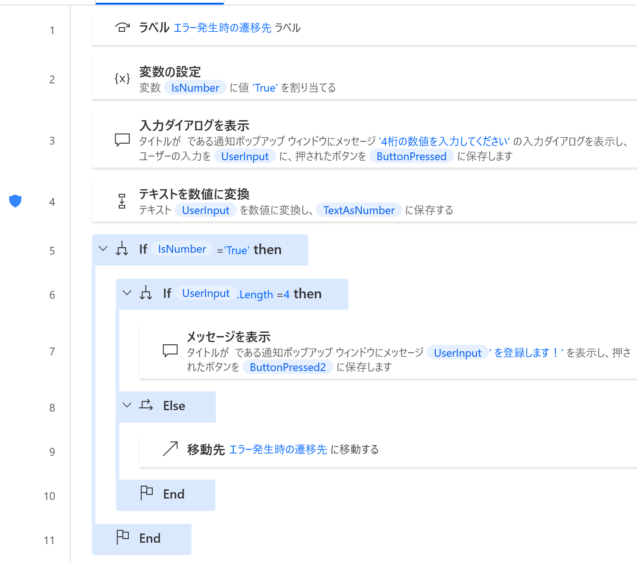Viewport: 637px width, 563px height.
Task: Click the If icon beside IsNumber condition
Action: tap(121, 249)
